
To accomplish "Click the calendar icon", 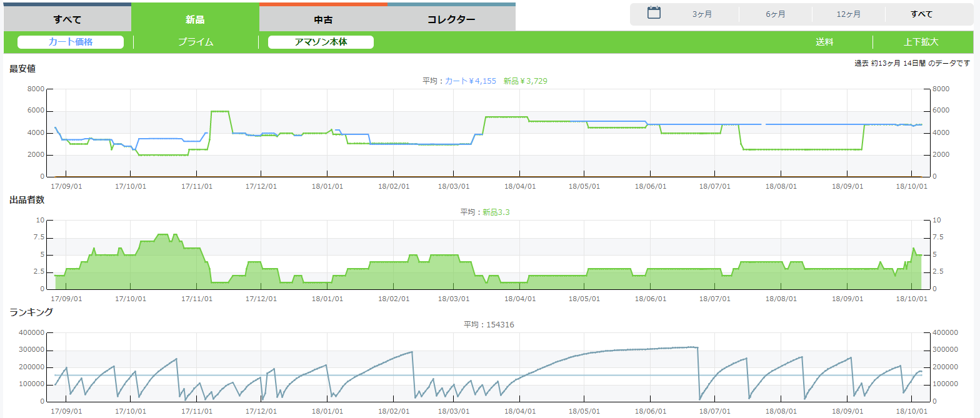I will coord(654,13).
